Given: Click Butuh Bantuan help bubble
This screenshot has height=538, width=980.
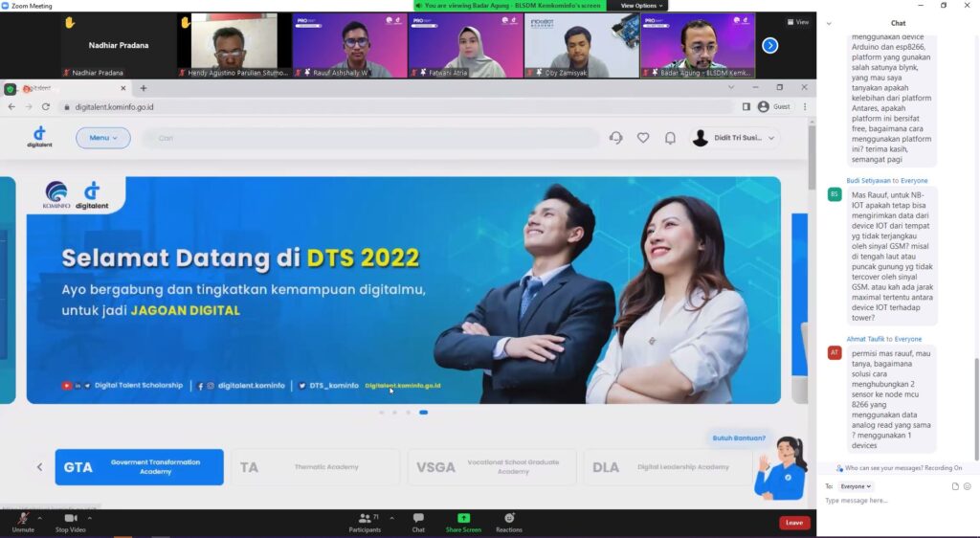Looking at the screenshot, I should pos(739,438).
